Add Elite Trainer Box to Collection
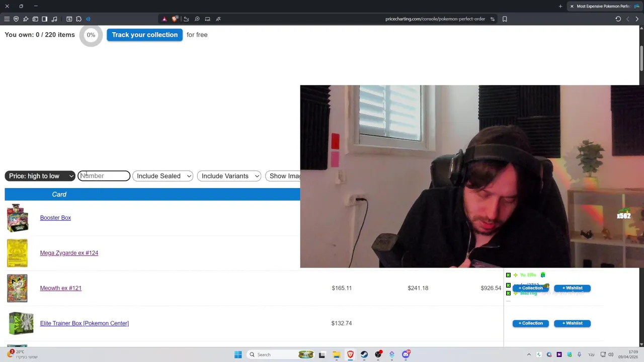Image resolution: width=644 pixels, height=362 pixels. 530,323
